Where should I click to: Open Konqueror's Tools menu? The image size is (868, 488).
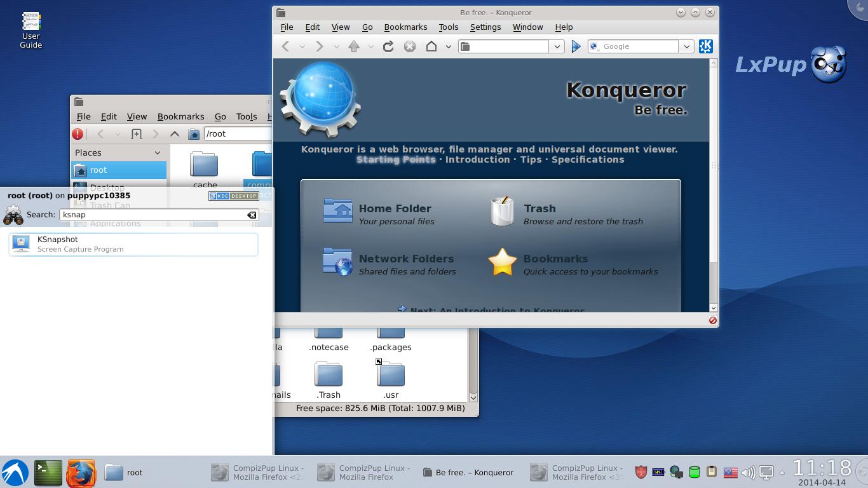click(x=448, y=27)
